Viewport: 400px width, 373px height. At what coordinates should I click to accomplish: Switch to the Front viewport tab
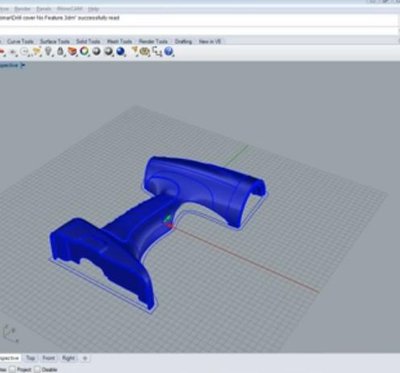[49, 358]
